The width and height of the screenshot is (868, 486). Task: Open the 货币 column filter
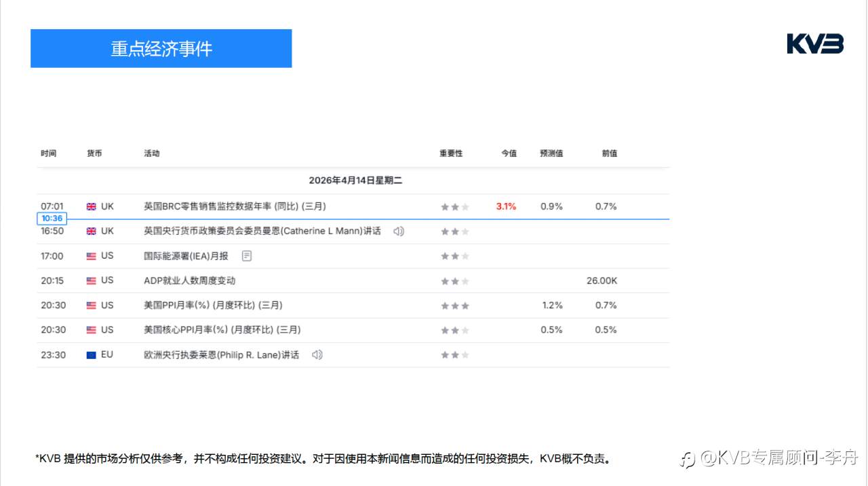pyautogui.click(x=95, y=153)
